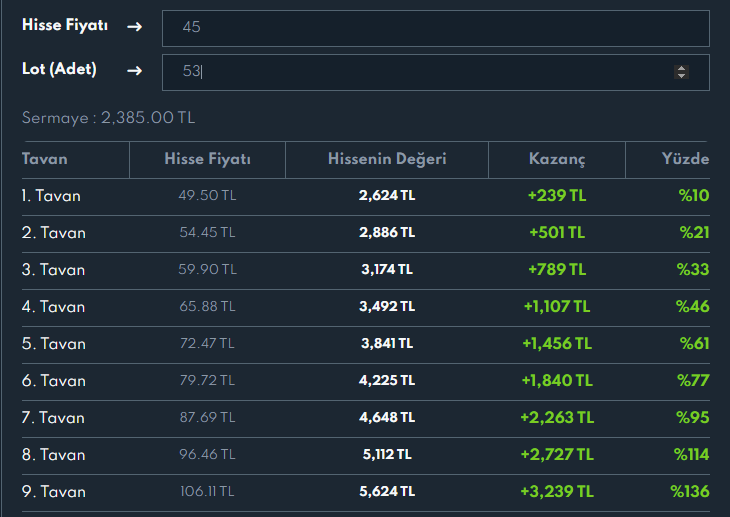Select the 9. Tavan row label
The height and width of the screenshot is (517, 730).
[54, 491]
